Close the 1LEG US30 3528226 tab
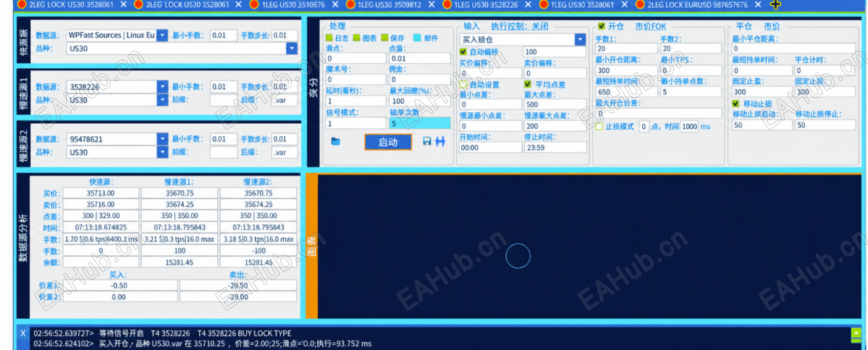This screenshot has height=350, width=868. [528, 4]
